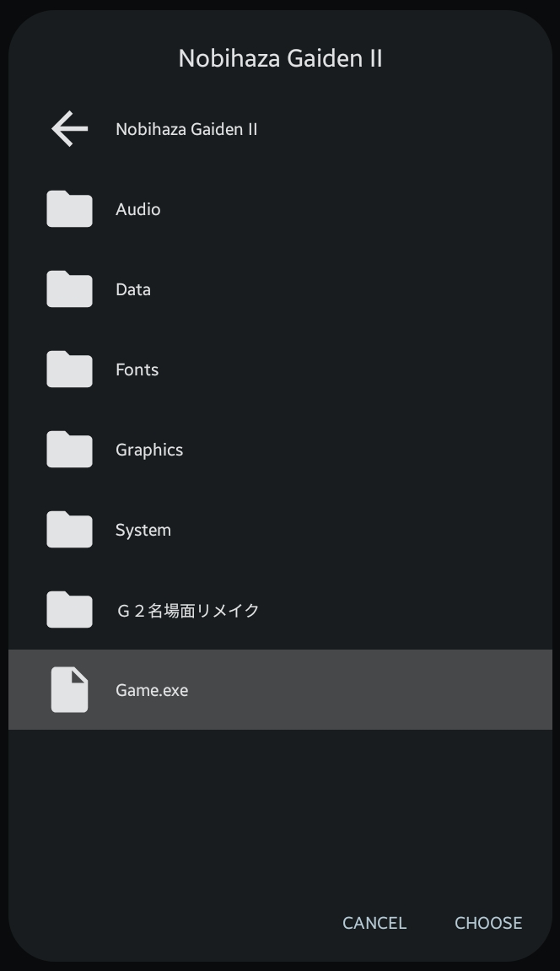Click the back arrow icon
Screen dimensions: 560x971
click(69, 129)
